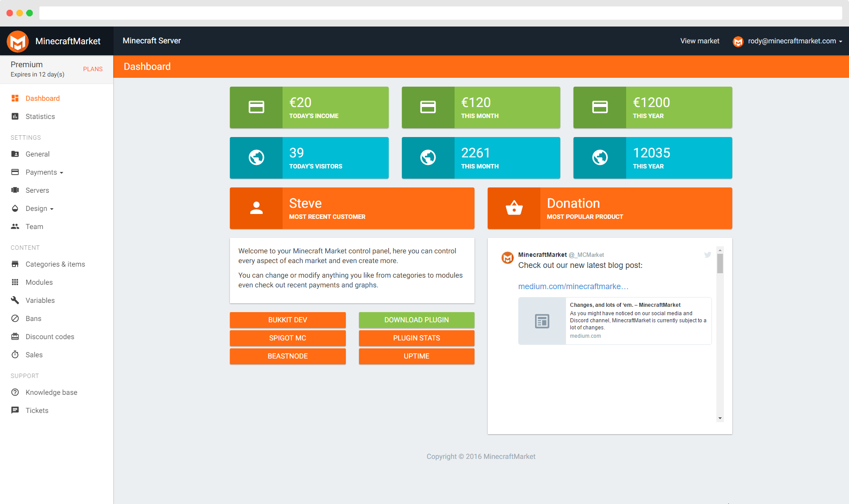The height and width of the screenshot is (504, 849).
Task: Open the Team settings page
Action: [x=34, y=226]
